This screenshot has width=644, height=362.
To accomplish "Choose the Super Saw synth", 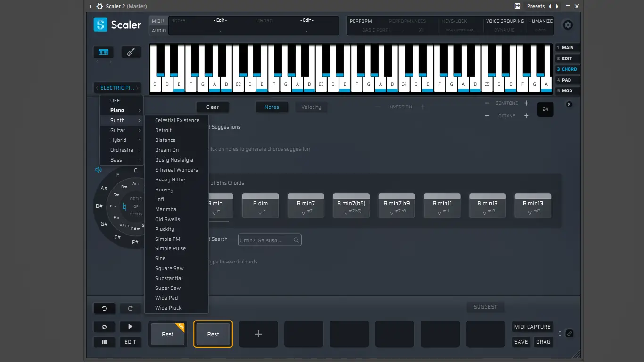I will point(177,288).
